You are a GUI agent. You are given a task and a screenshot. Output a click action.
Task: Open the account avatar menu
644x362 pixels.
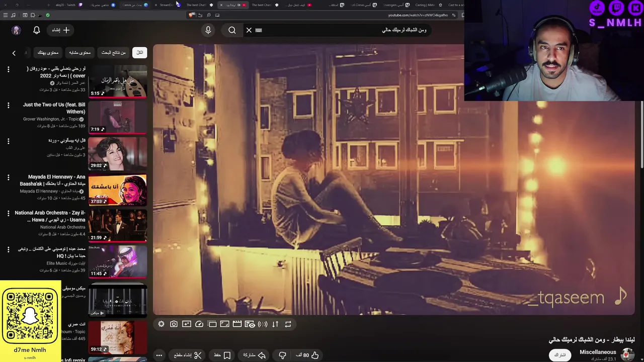point(16,30)
